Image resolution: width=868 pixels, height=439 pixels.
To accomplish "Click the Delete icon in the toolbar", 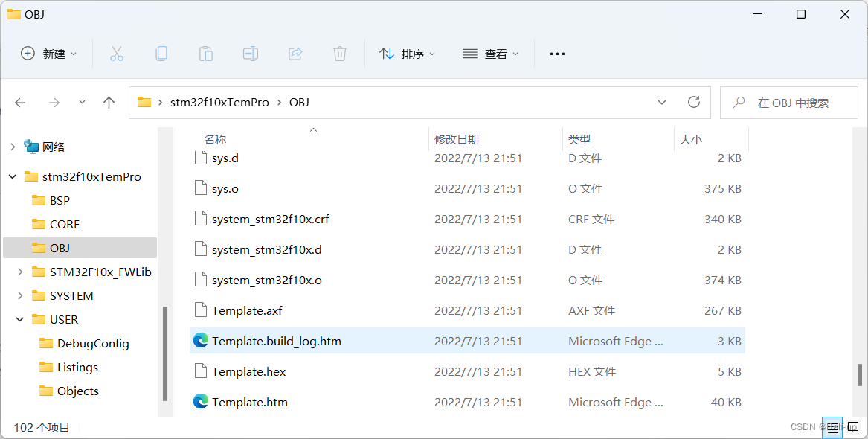I will [339, 53].
